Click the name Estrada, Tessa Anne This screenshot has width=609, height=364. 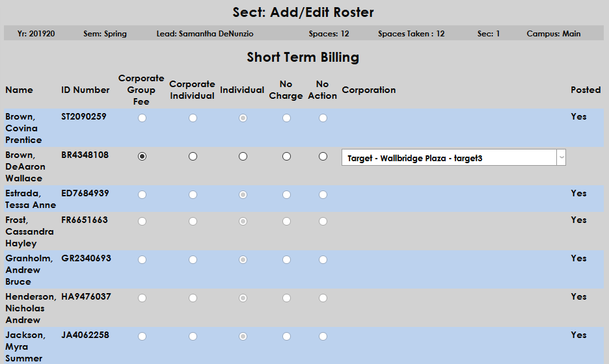click(31, 199)
